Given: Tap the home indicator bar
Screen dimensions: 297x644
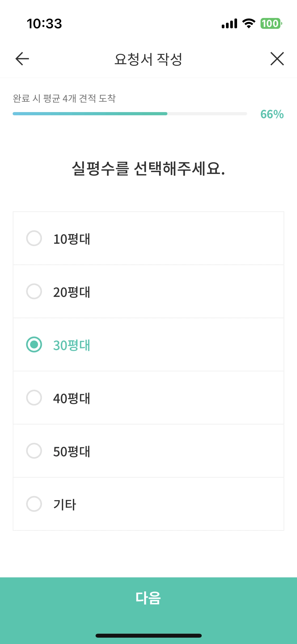Looking at the screenshot, I should point(148,636).
